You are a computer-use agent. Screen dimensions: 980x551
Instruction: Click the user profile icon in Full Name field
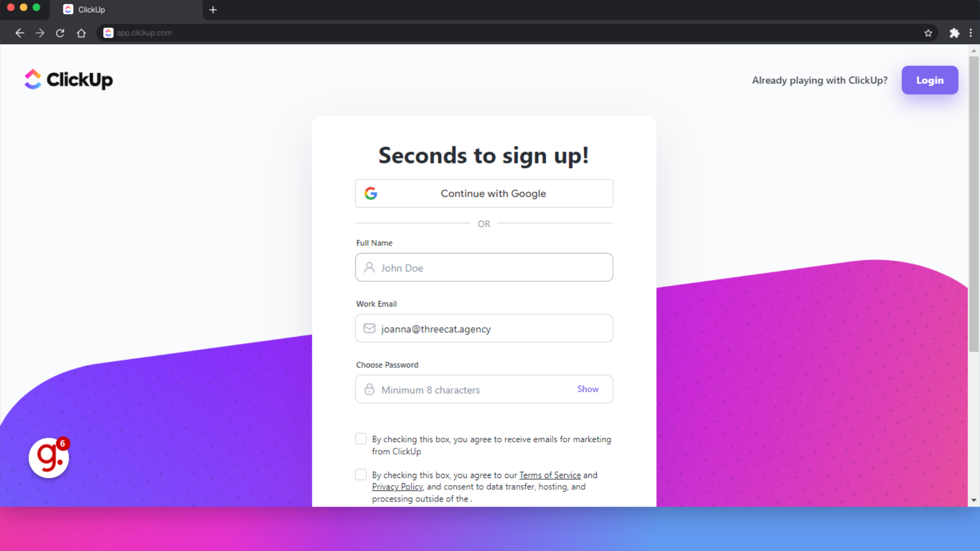point(370,267)
